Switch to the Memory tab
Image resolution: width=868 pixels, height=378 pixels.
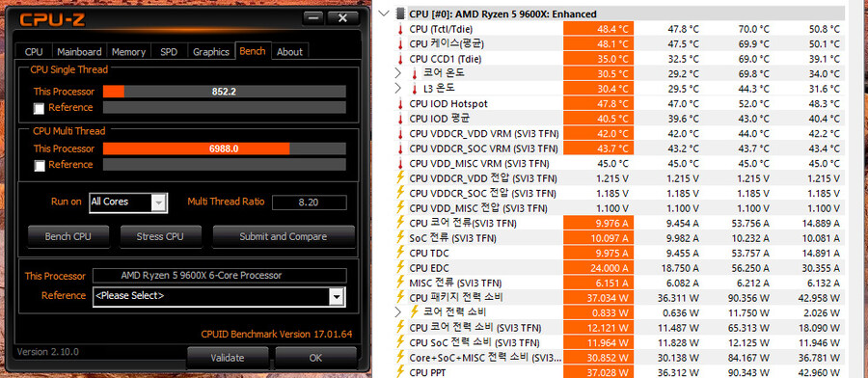coord(128,51)
